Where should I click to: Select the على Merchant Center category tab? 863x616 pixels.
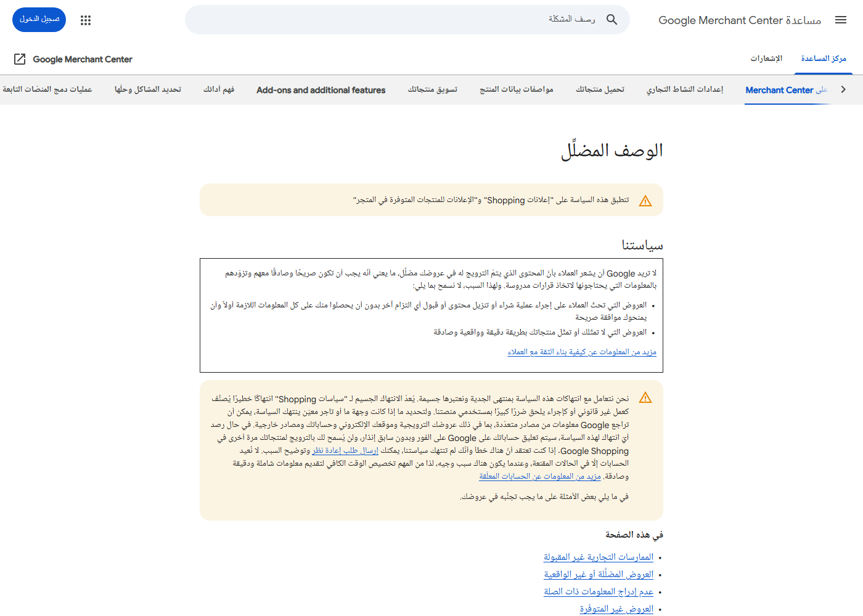click(787, 90)
